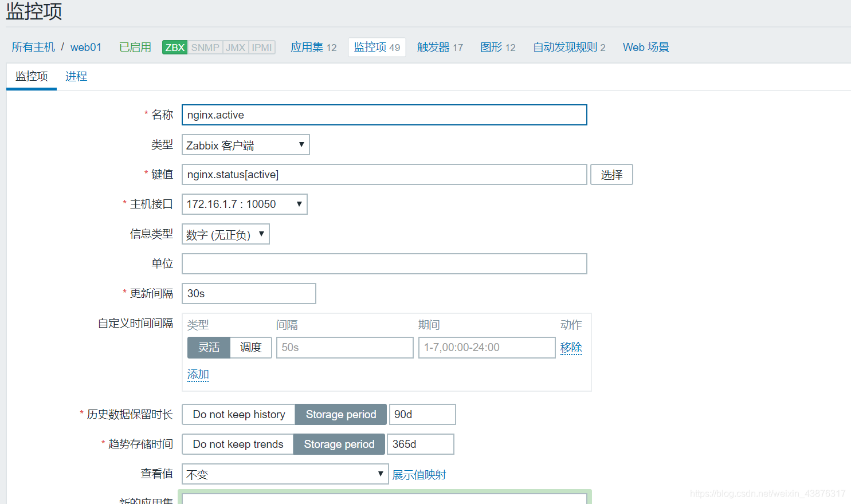Expand the 查看值 不变 dropdown
The image size is (851, 504).
[x=285, y=474]
